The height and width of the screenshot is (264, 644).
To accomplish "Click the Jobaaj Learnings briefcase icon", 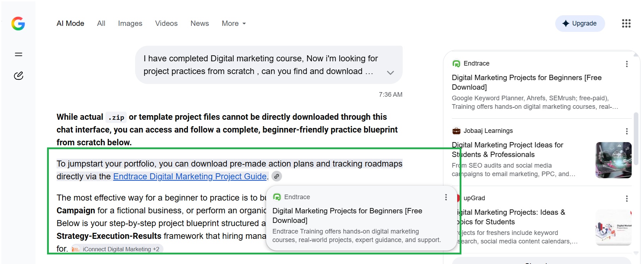I will coord(456,131).
